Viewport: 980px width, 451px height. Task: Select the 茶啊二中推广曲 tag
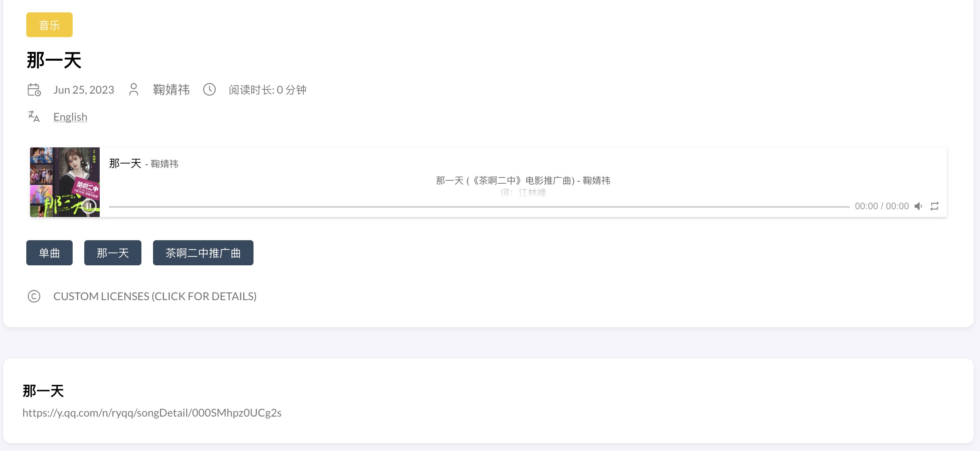pos(203,253)
